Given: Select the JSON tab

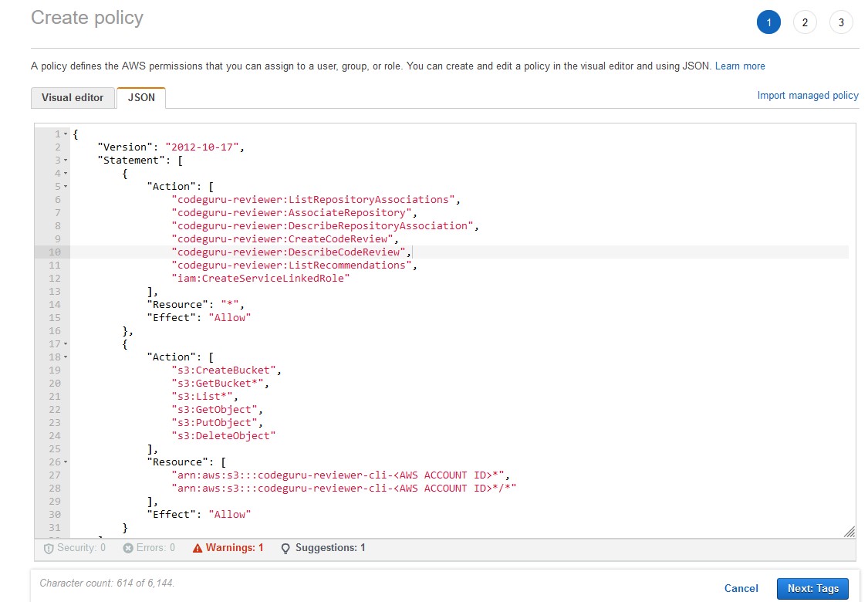Looking at the screenshot, I should click(x=141, y=98).
